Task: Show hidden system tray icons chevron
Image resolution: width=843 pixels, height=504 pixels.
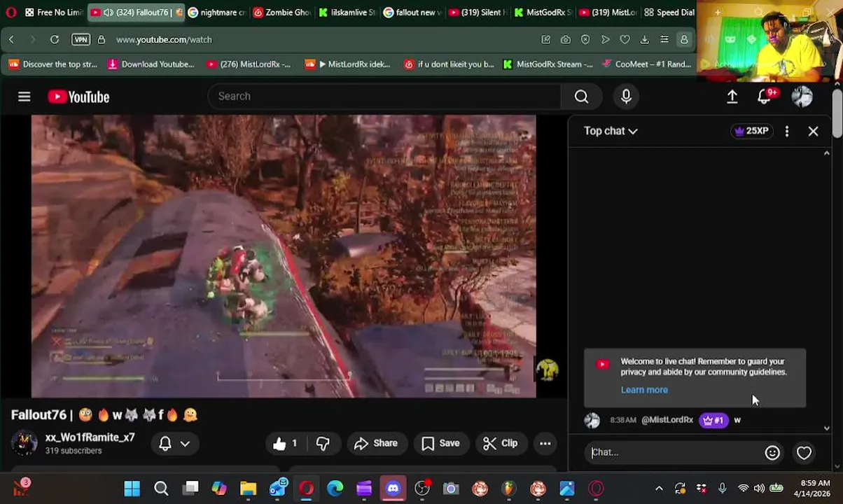Action: [x=659, y=489]
